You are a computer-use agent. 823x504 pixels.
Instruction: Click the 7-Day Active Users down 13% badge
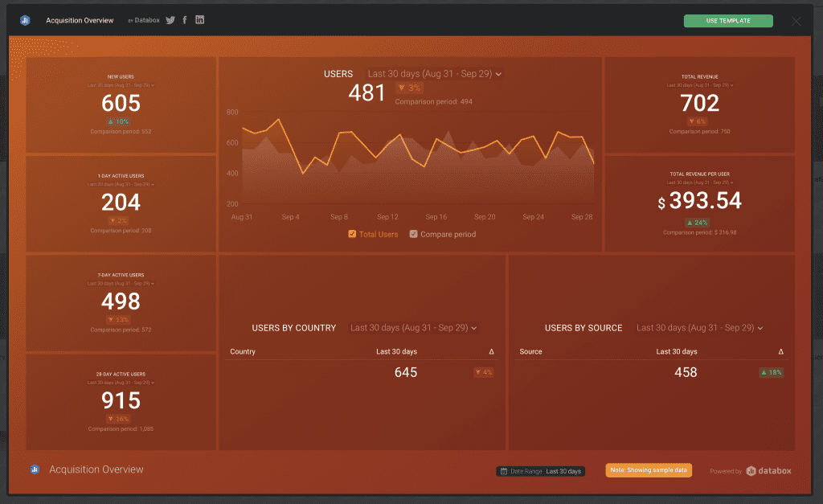click(119, 320)
